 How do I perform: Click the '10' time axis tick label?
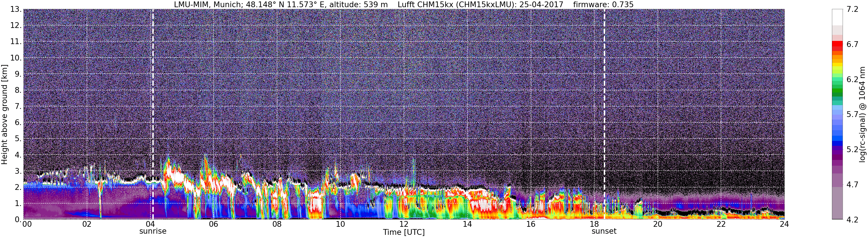340,224
